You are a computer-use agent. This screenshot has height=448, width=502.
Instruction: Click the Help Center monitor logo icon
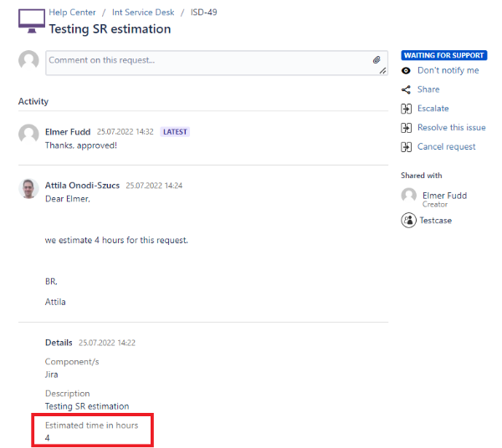tap(31, 21)
